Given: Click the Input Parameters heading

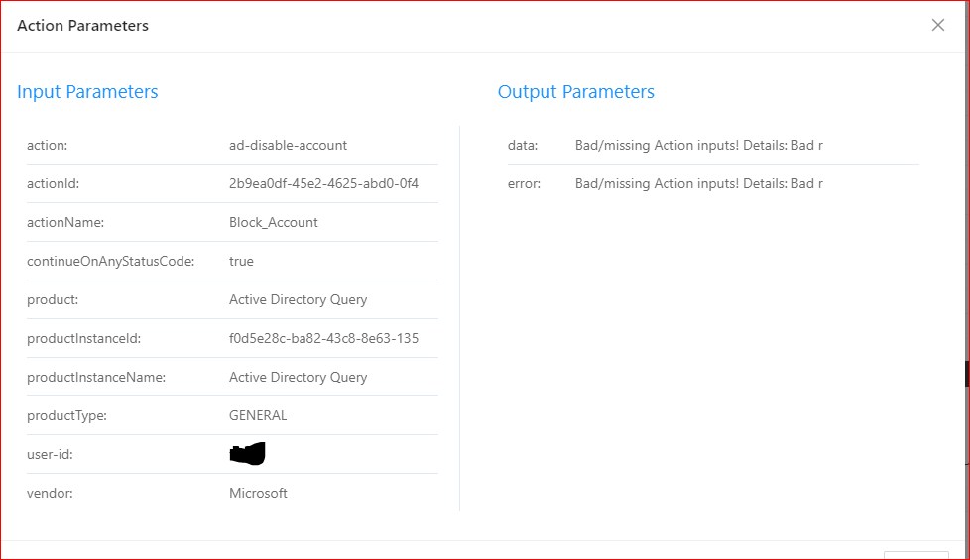Looking at the screenshot, I should [87, 92].
